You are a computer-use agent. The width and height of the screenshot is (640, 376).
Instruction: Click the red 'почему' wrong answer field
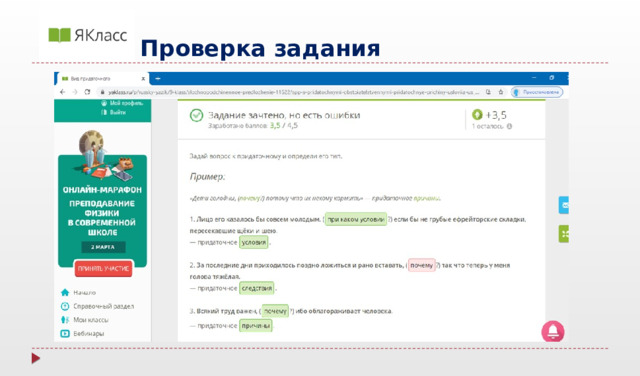pos(422,265)
